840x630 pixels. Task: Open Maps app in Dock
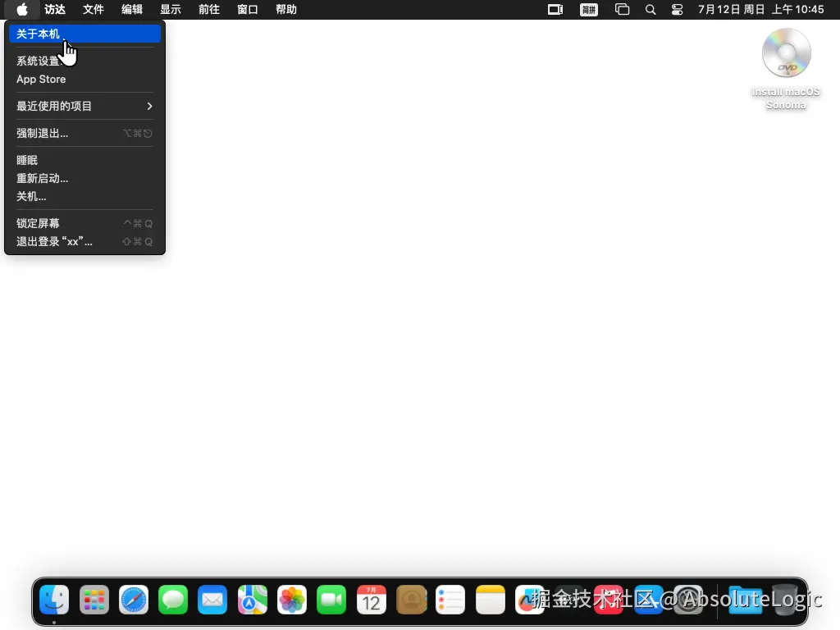coord(253,600)
